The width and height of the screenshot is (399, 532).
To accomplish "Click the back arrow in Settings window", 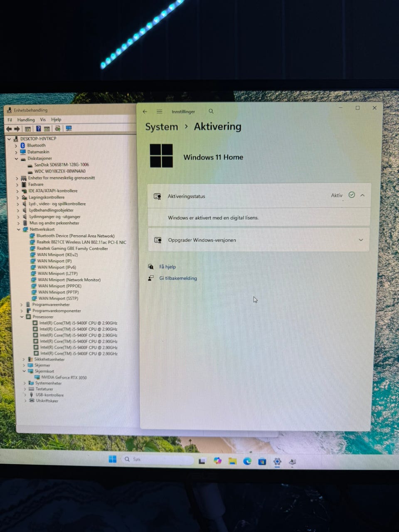I will tap(145, 112).
